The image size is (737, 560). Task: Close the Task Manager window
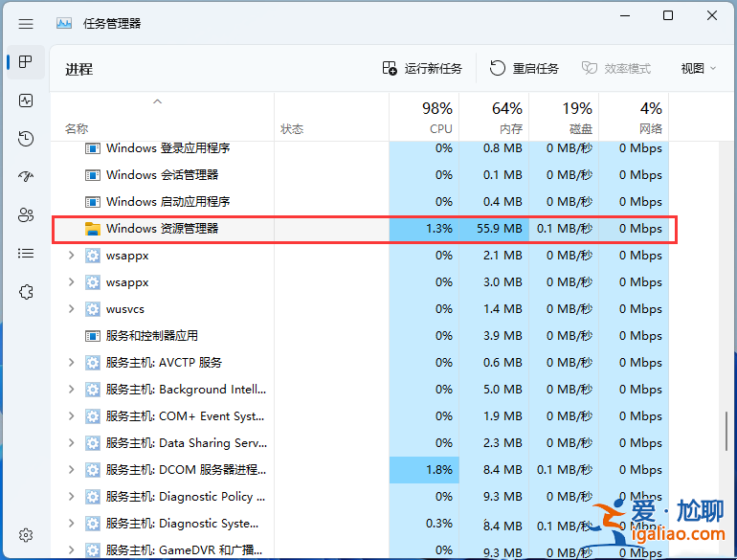pyautogui.click(x=712, y=16)
